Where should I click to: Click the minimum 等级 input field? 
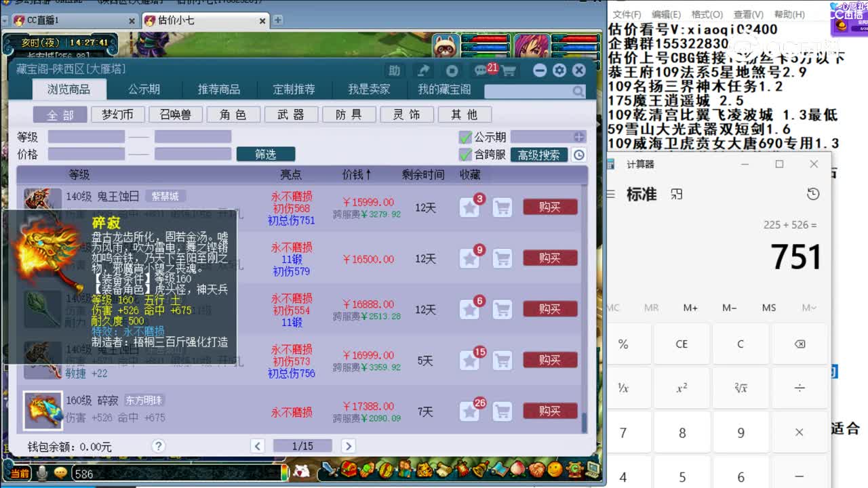[86, 137]
